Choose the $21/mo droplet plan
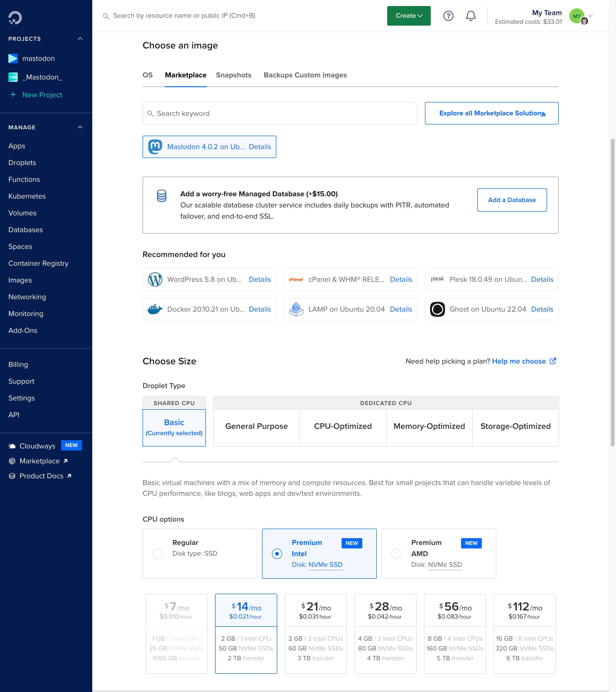Screen dimensions: 616x692 [x=316, y=633]
